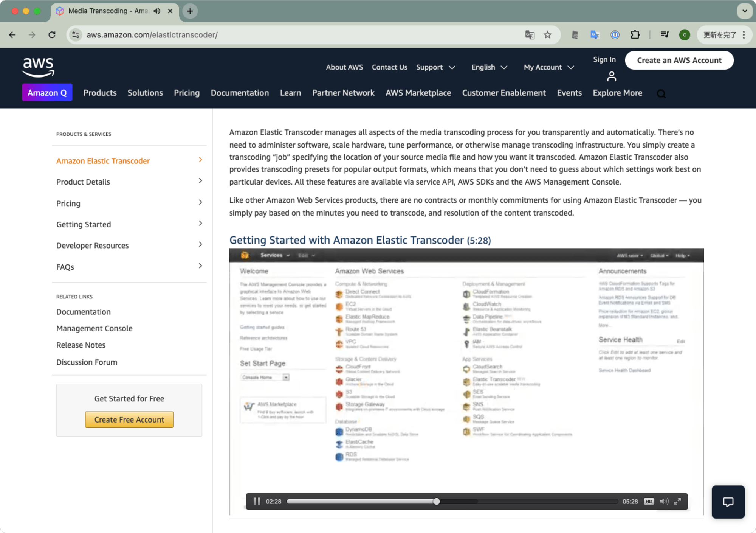Go back to the previous page

coord(12,35)
